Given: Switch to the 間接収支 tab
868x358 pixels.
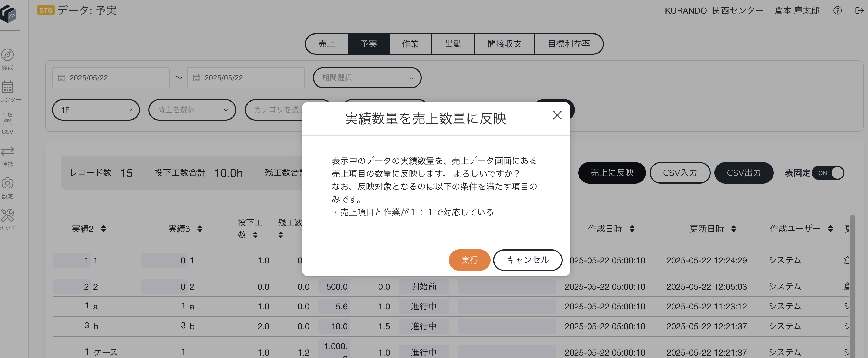Looking at the screenshot, I should click(x=504, y=44).
